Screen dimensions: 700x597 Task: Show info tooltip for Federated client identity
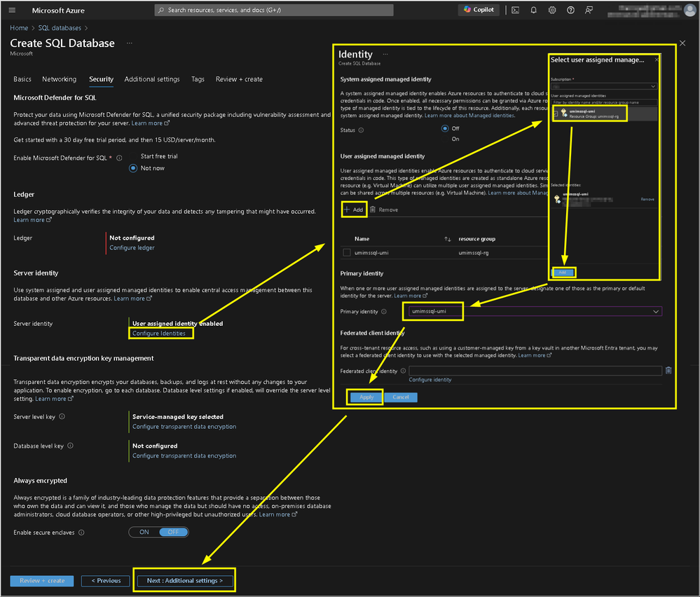coord(403,371)
